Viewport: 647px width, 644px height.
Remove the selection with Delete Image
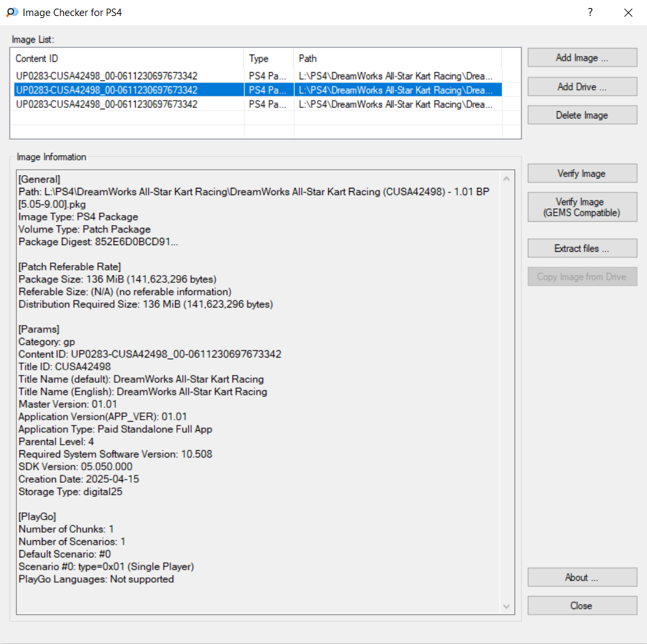coord(582,115)
